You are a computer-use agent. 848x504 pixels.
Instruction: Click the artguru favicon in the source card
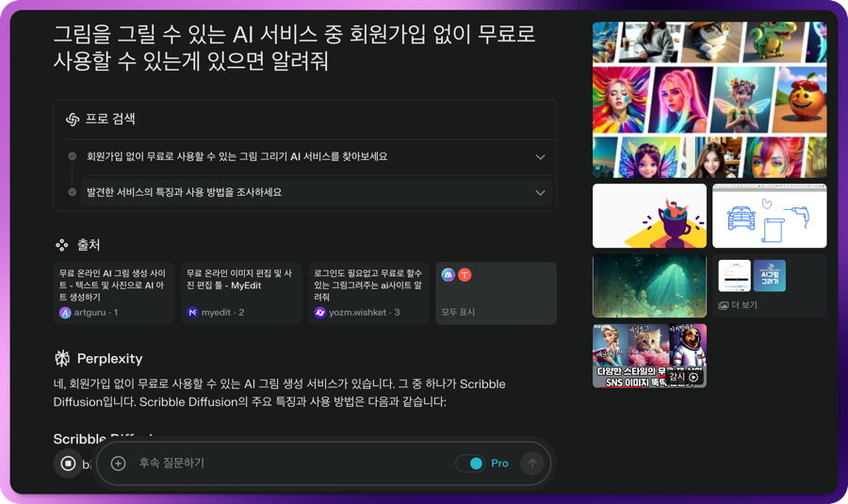point(65,313)
